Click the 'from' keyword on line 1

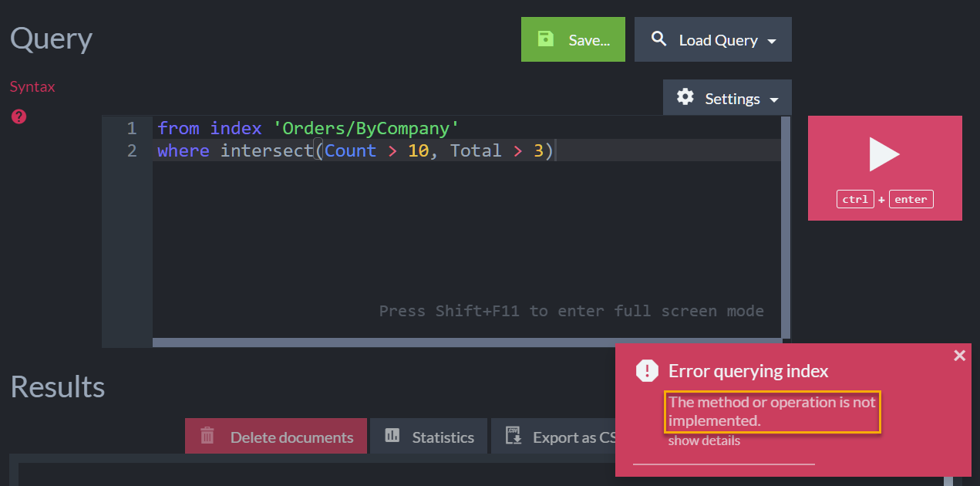(178, 128)
